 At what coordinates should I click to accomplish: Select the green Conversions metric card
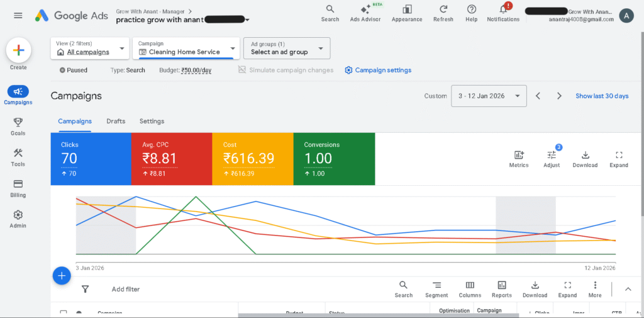point(335,159)
